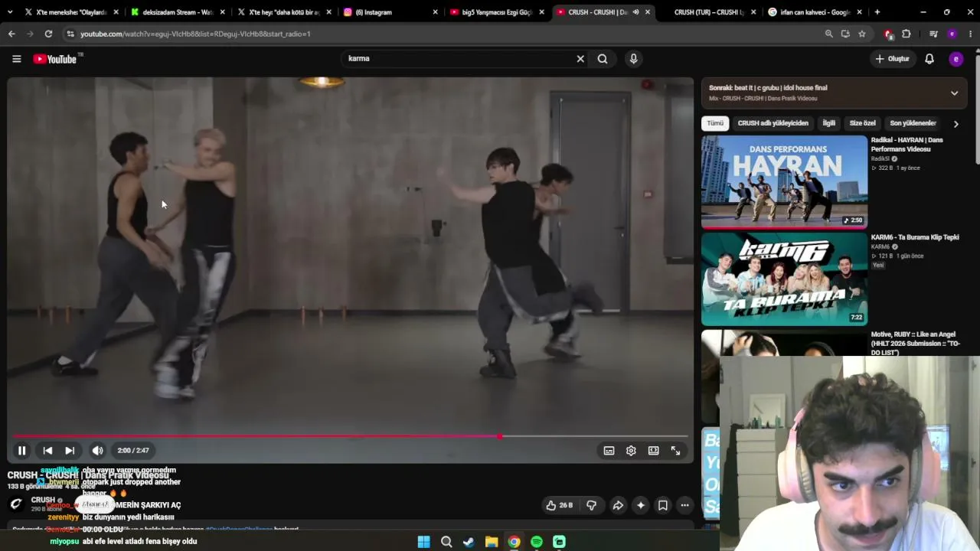
Task: Open Radikal - HAYRAN video title
Action: [x=906, y=145]
